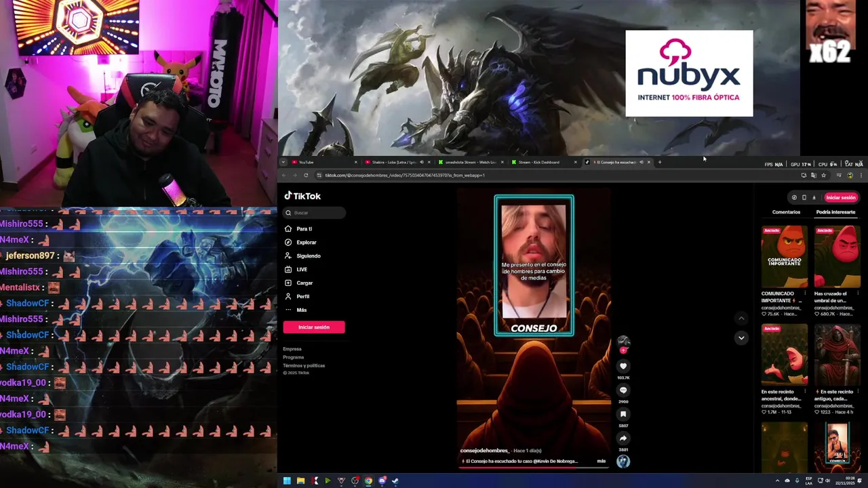The image size is (868, 488).
Task: Open a new Chrome tab
Action: [x=660, y=162]
